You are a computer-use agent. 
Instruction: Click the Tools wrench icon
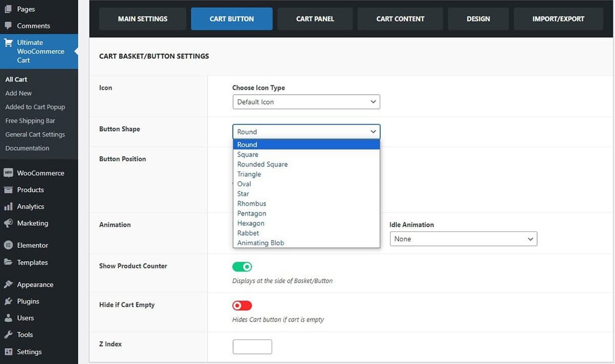pos(8,335)
